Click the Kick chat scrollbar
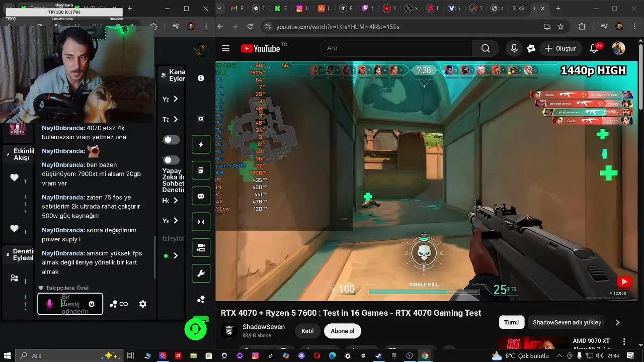The image size is (644, 362). coord(155,256)
